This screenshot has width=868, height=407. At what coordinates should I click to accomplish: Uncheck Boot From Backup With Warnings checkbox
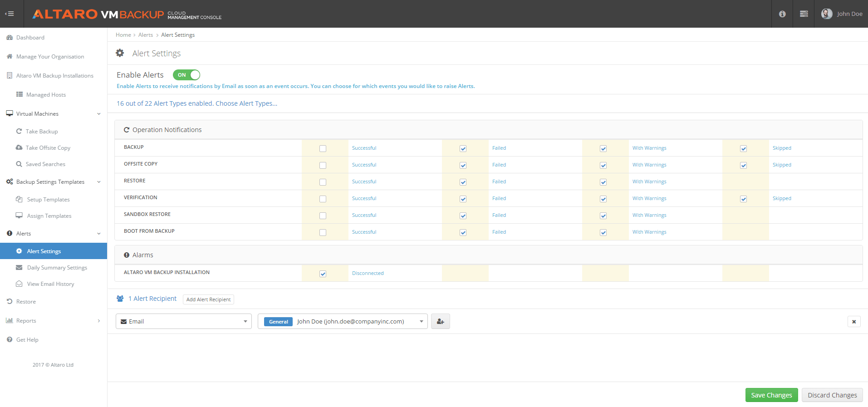click(x=603, y=232)
